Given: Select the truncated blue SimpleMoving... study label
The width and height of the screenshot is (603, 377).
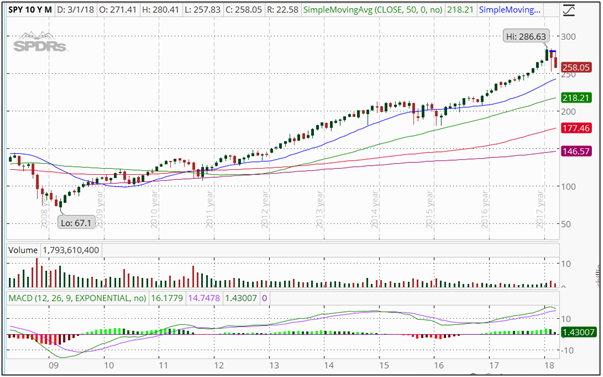Looking at the screenshot, I should coord(510,10).
